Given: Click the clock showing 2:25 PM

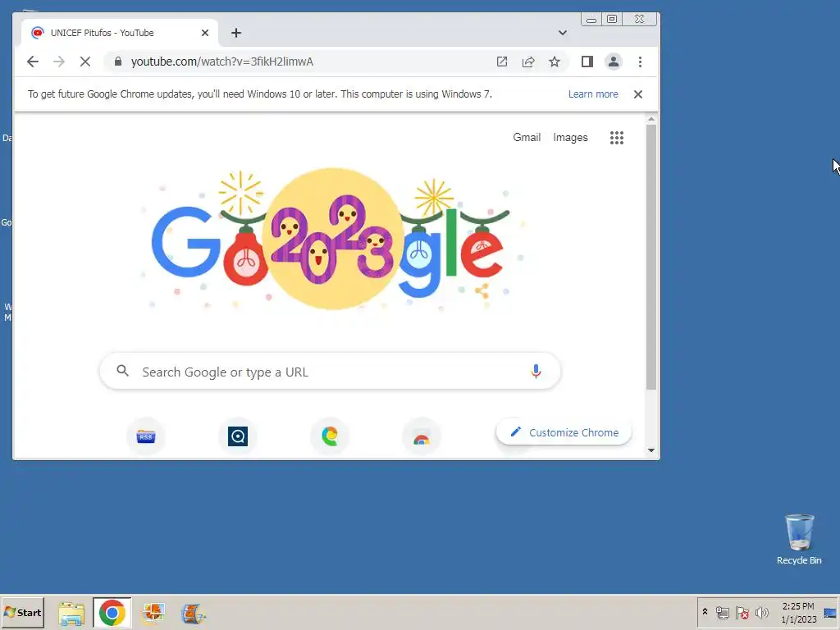Looking at the screenshot, I should [x=798, y=612].
